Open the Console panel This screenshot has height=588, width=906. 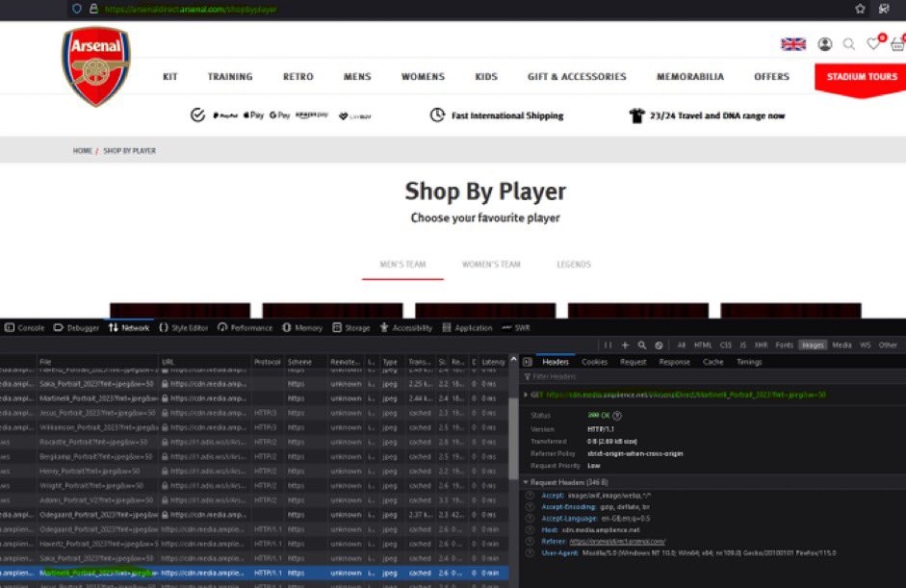25,327
